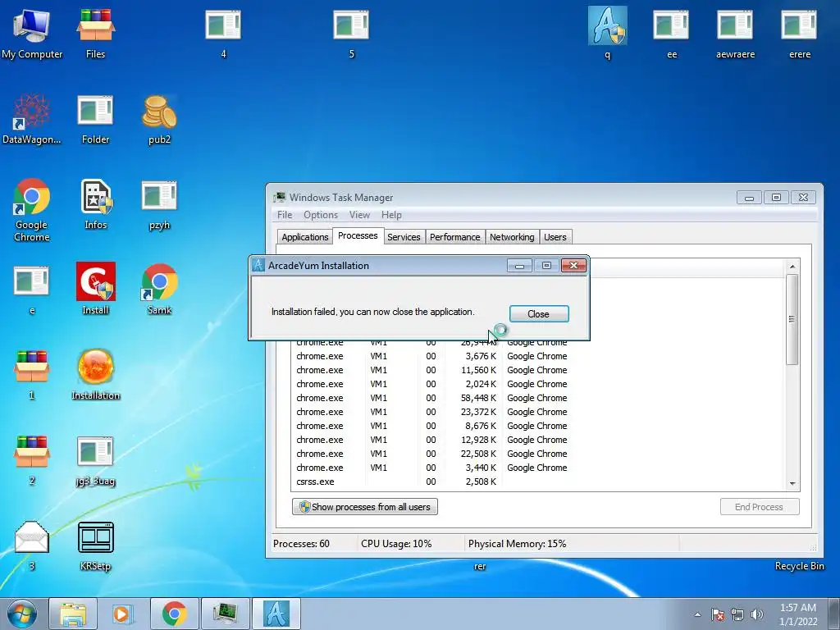
Task: Open the q installer desktop icon
Action: point(608,34)
